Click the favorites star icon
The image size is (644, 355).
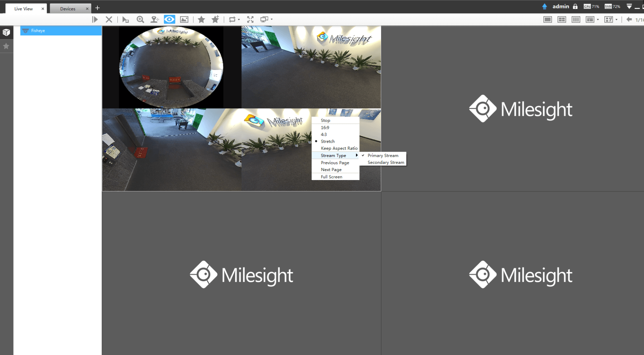pos(201,19)
